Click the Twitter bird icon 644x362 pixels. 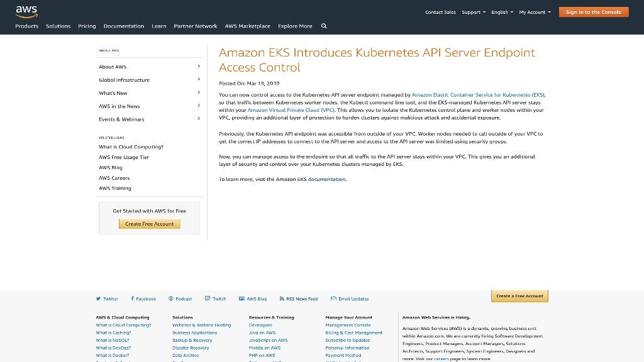(x=98, y=299)
